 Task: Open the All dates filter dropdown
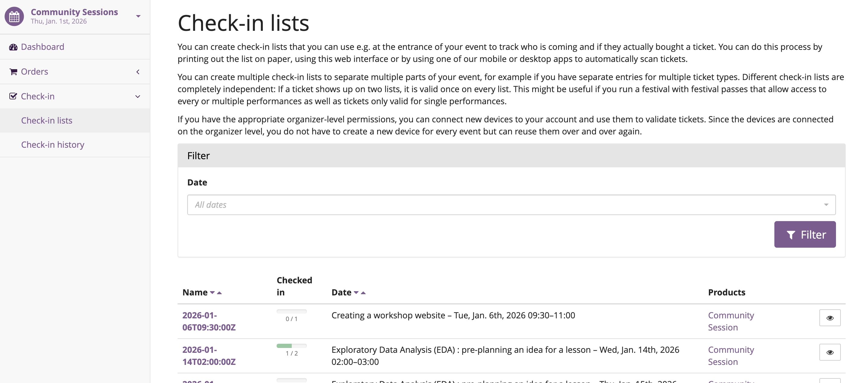pos(826,204)
